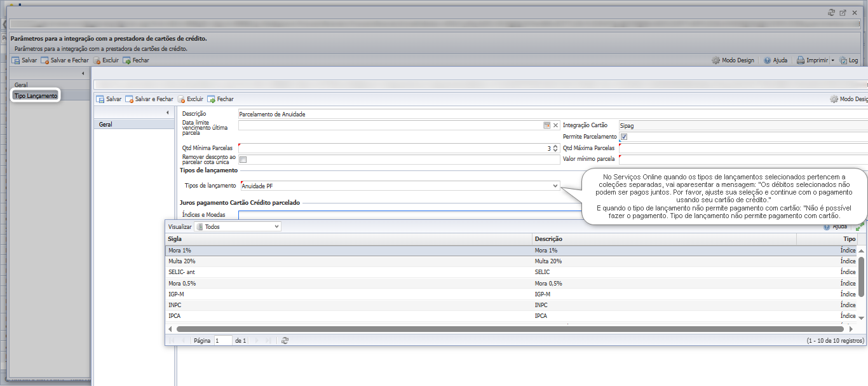Image resolution: width=868 pixels, height=386 pixels.
Task: Select the outer Geral side tab
Action: coord(21,85)
